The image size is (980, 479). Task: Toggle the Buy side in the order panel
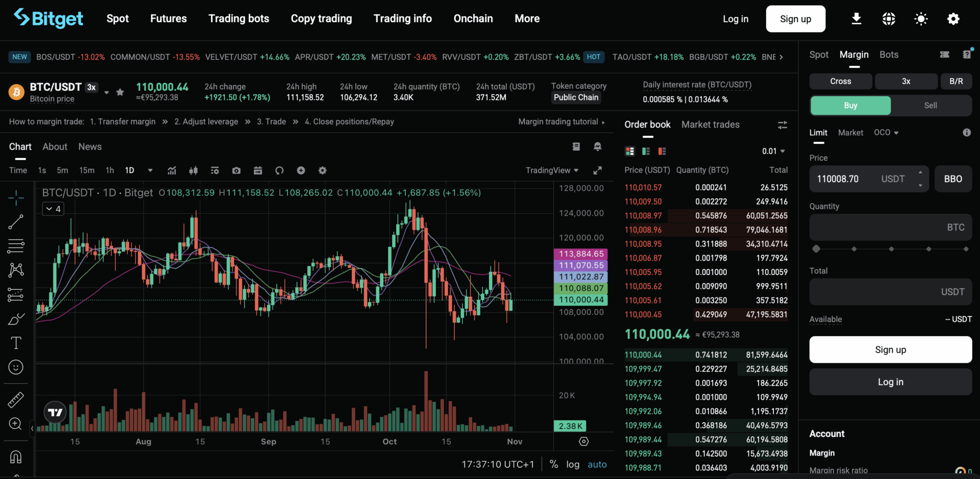coord(850,105)
